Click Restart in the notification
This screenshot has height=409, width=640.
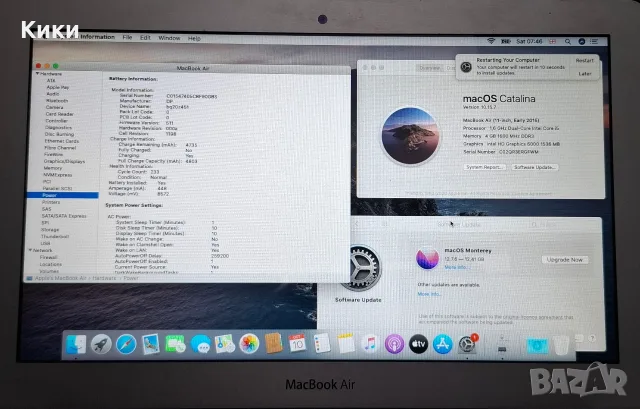click(584, 60)
